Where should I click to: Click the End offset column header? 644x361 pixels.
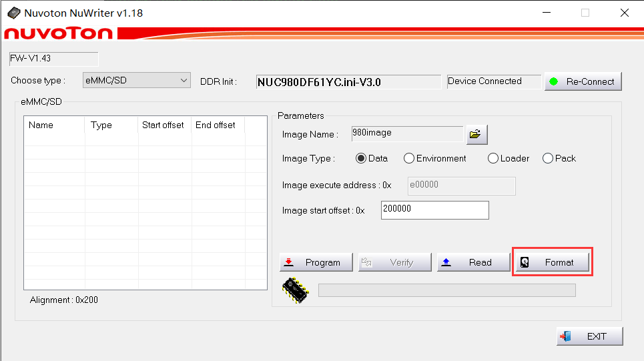tap(218, 125)
